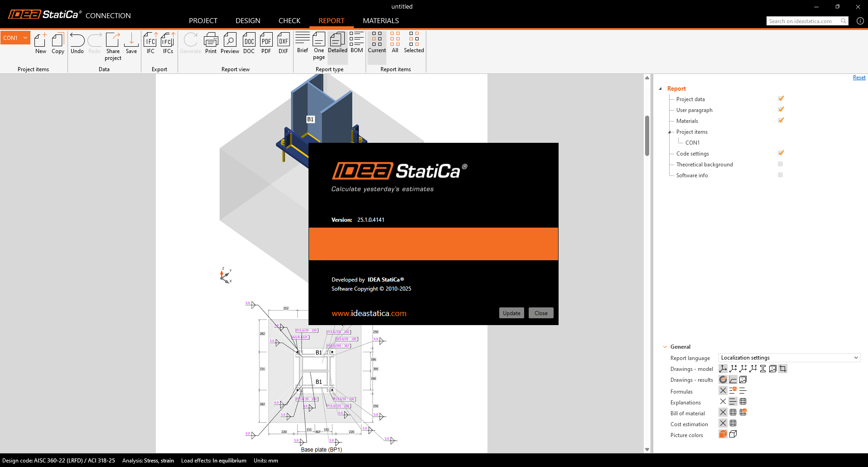Switch to the DESIGN tab
This screenshot has height=467, width=868.
click(248, 21)
